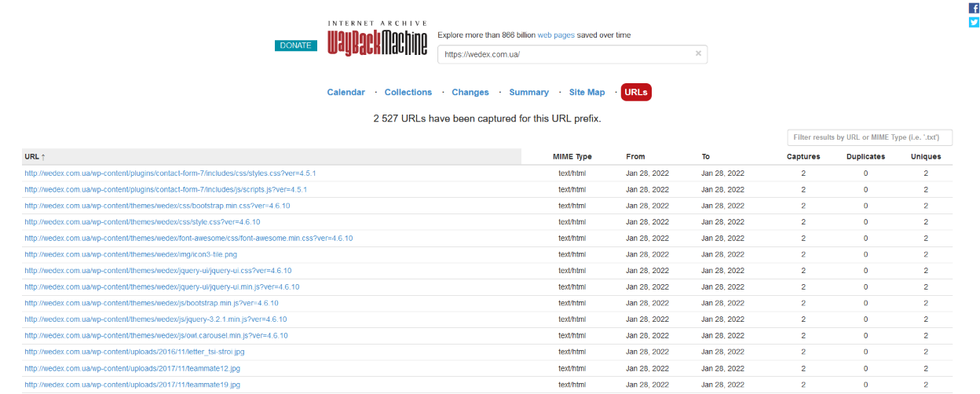Sort by the Captures column header

803,157
